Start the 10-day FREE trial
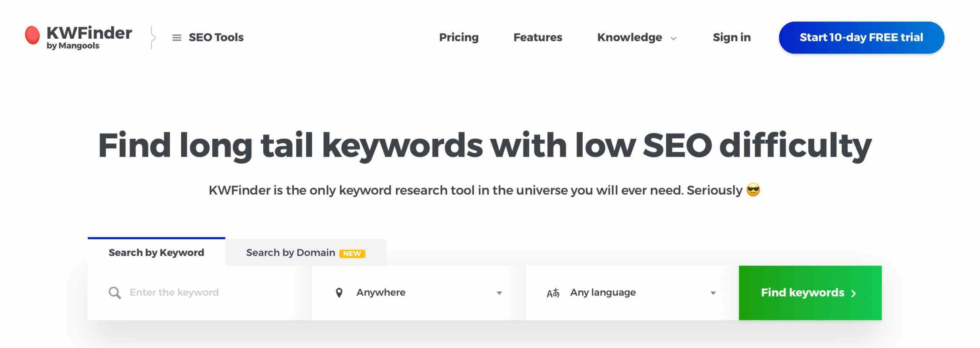 [861, 38]
